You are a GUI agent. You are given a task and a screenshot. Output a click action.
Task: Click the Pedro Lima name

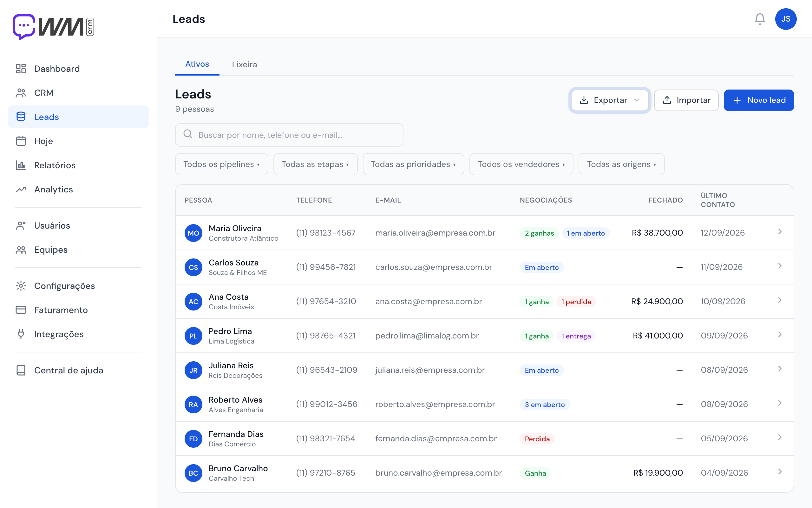(x=230, y=331)
